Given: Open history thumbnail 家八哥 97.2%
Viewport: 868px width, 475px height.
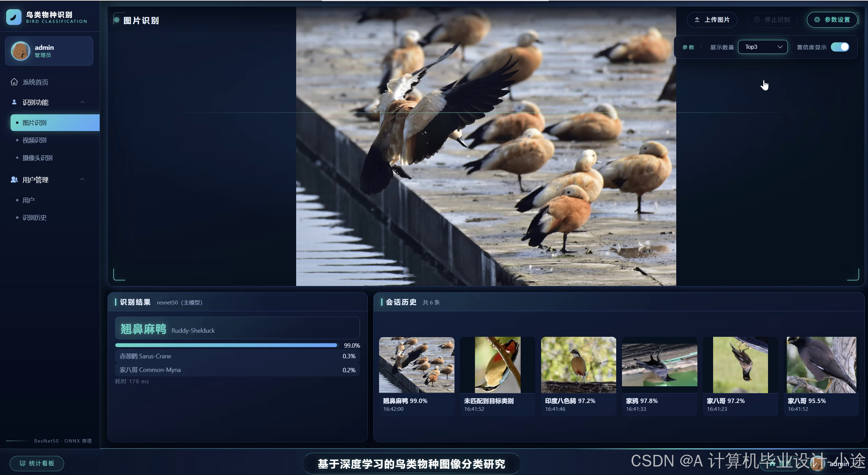Looking at the screenshot, I should [x=740, y=376].
